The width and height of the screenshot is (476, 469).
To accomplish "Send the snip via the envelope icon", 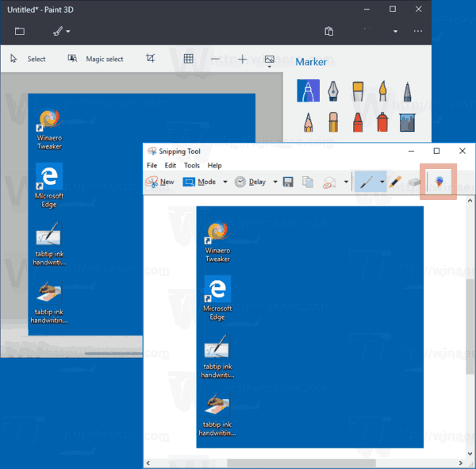I will [329, 183].
